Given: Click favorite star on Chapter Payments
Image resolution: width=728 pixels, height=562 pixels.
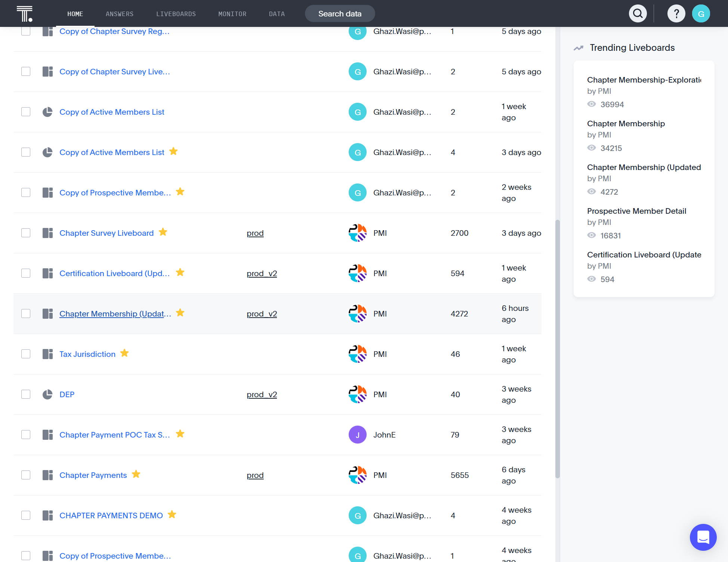Looking at the screenshot, I should 136,474.
